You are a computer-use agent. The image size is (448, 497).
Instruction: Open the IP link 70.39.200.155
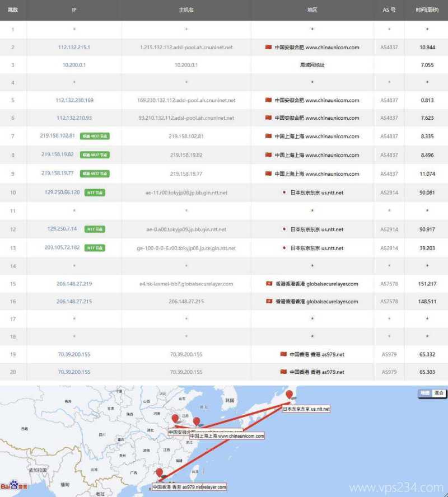pyautogui.click(x=73, y=354)
